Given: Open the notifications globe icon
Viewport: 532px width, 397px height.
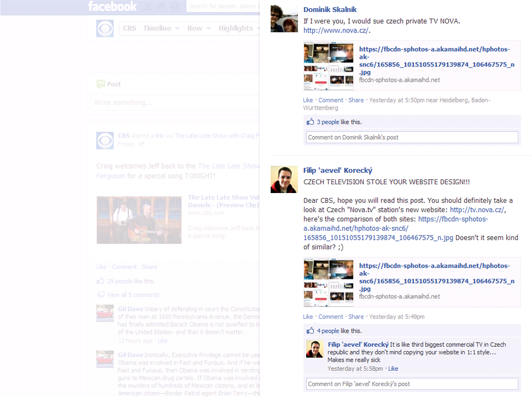Looking at the screenshot, I should [175, 7].
